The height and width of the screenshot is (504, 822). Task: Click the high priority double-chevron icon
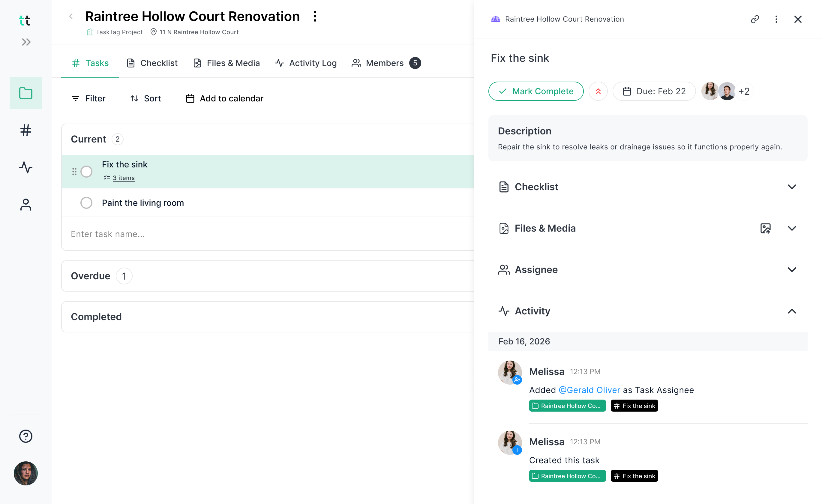[x=598, y=91]
